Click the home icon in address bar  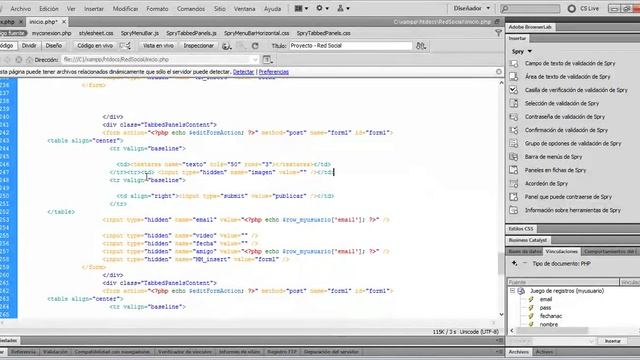pyautogui.click(x=29, y=60)
